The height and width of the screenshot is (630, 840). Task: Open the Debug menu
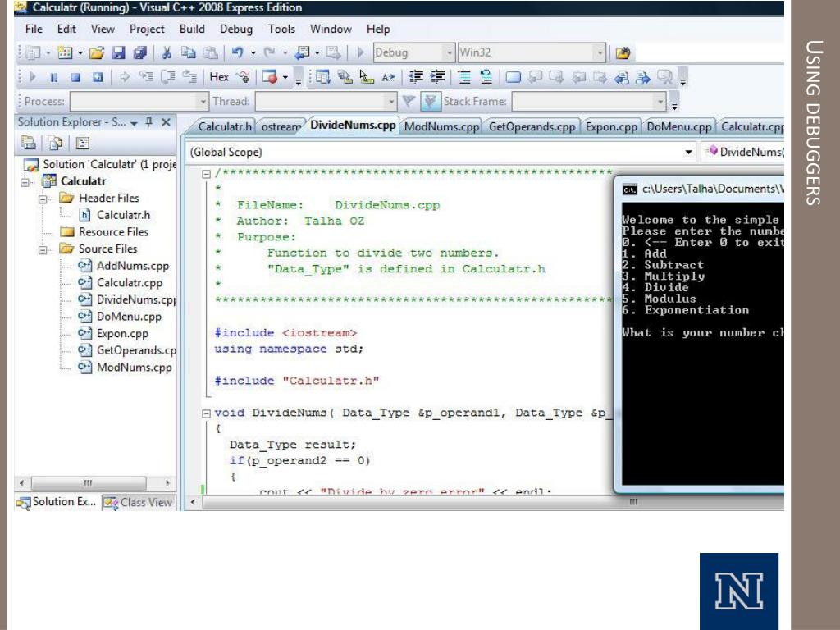coord(236,29)
